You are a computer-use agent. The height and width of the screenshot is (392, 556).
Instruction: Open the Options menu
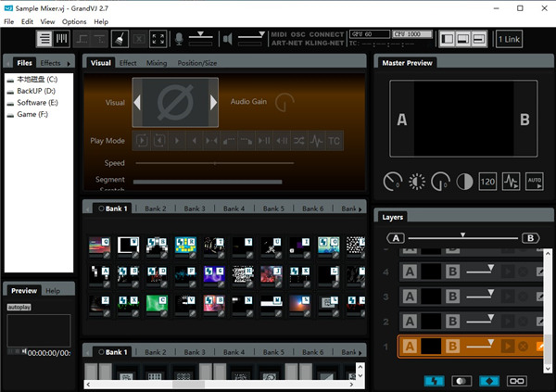(x=74, y=21)
